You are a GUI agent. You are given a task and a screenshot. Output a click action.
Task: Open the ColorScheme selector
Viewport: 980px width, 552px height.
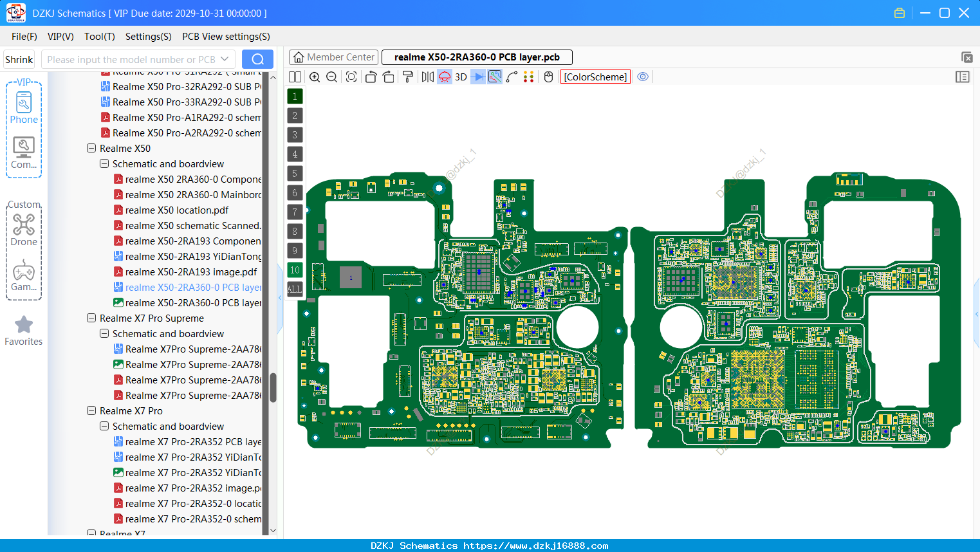click(x=595, y=77)
